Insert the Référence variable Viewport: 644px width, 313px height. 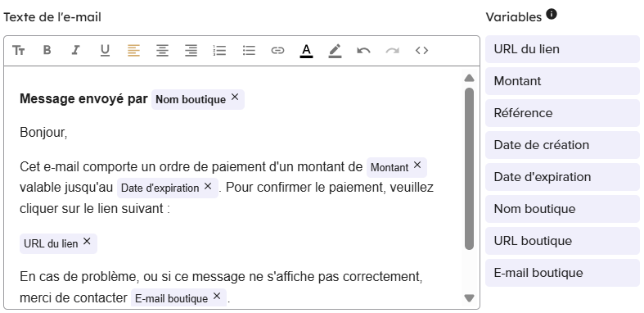pos(562,113)
